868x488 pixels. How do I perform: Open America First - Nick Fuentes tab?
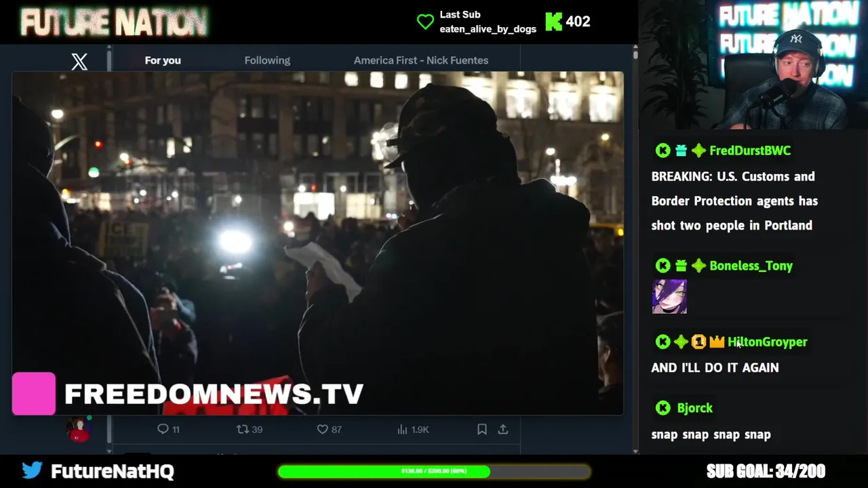[421, 60]
